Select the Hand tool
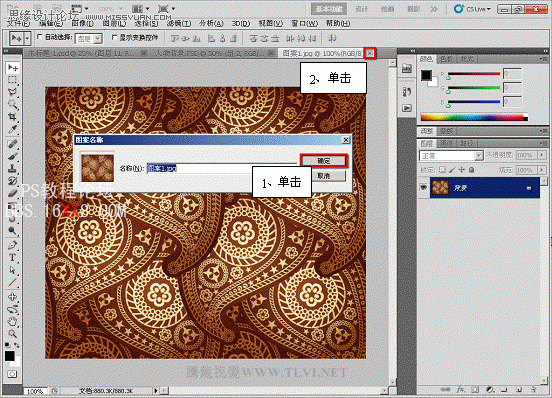 [13, 321]
